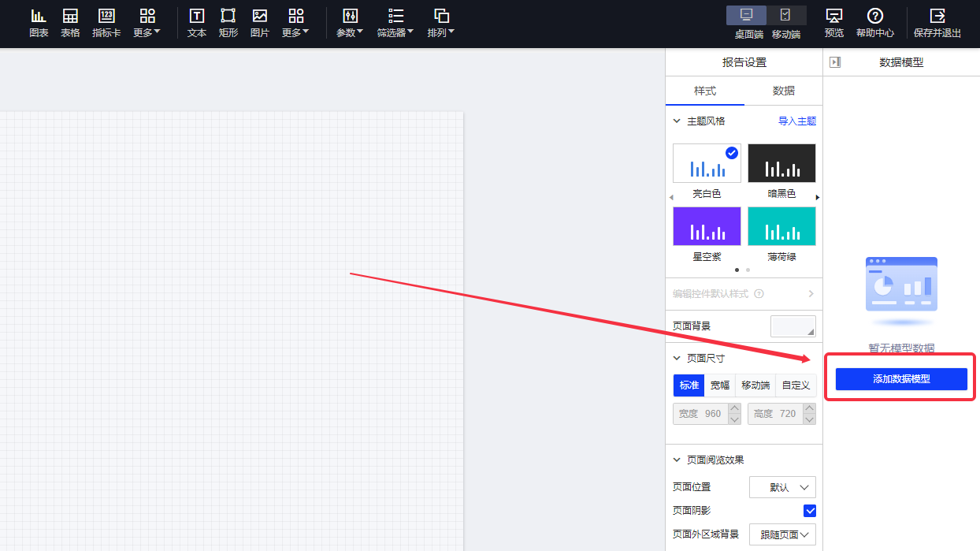980x551 pixels.
Task: Select the 矩形 rectangle tool
Action: tap(228, 23)
